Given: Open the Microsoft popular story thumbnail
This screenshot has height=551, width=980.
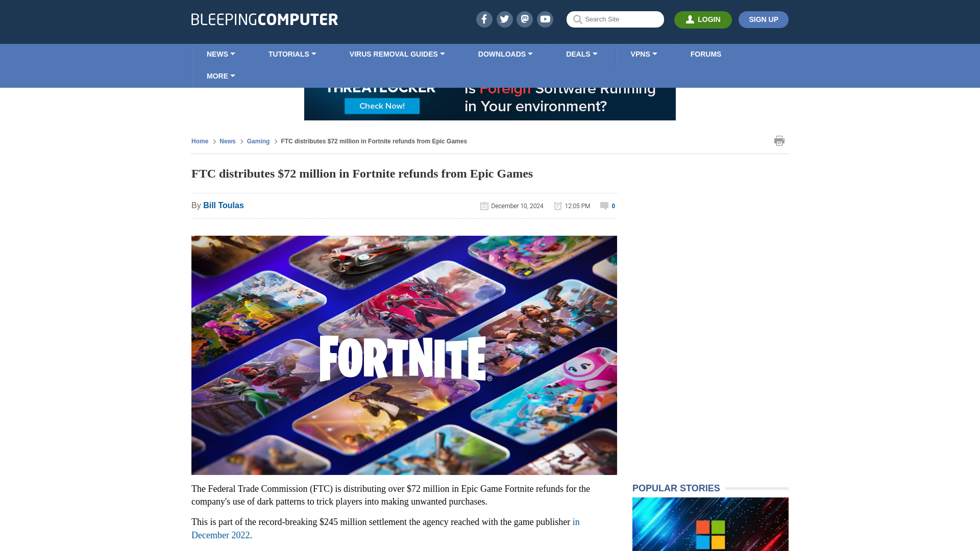Looking at the screenshot, I should [710, 524].
